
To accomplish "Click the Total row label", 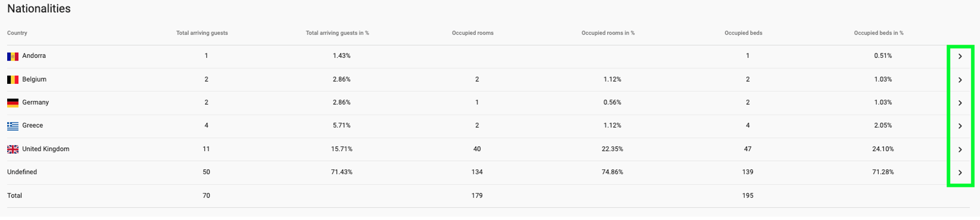I will [14, 196].
